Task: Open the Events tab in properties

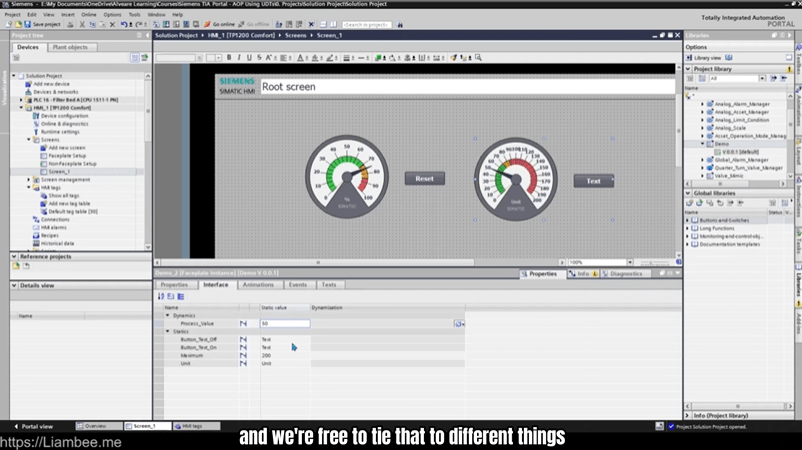Action: [x=297, y=285]
